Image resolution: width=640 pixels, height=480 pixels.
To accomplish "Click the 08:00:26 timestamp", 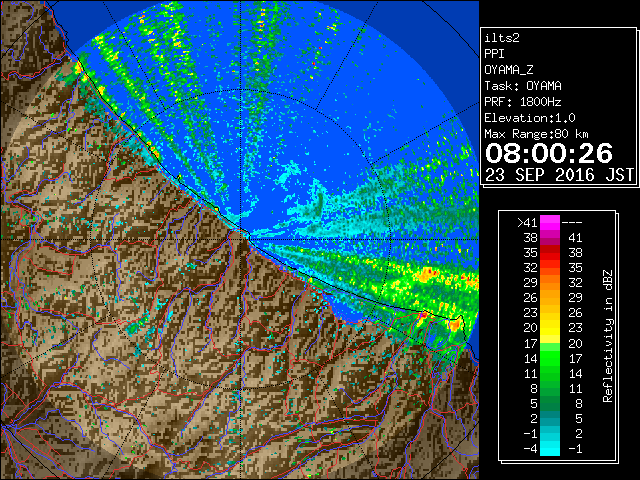I will 549,153.
